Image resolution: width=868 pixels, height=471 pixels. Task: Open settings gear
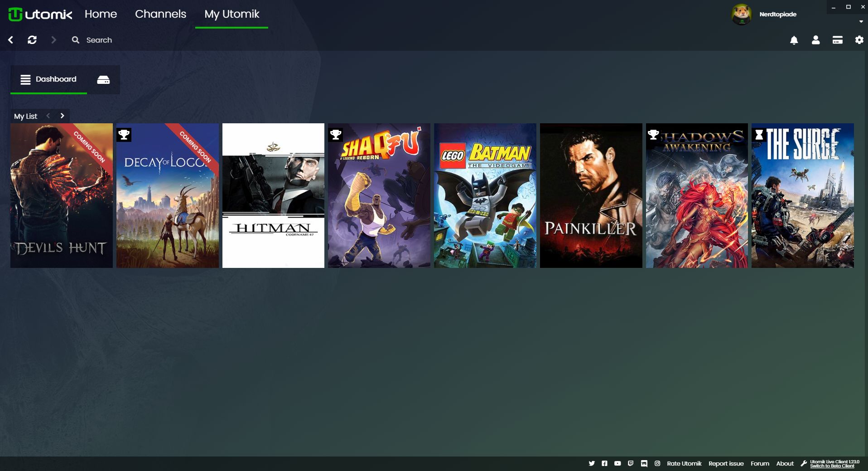tap(859, 40)
